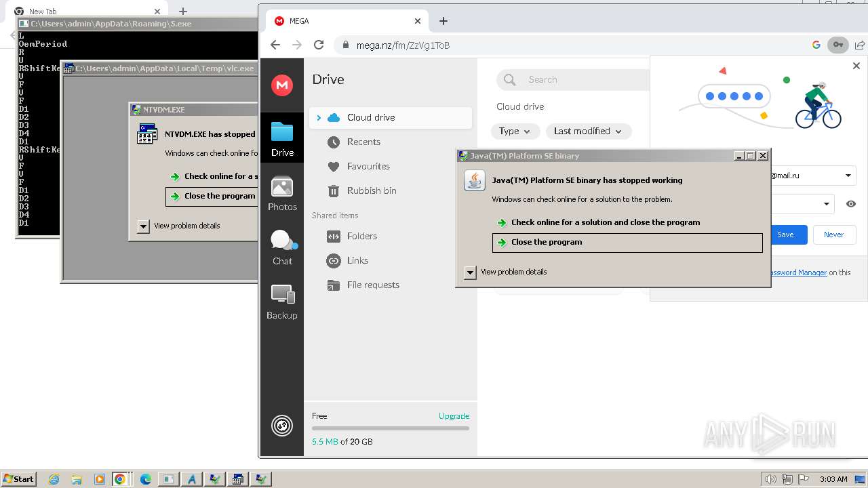Reload the MEGA page
Viewport: 868px width, 488px height.
pos(319,45)
